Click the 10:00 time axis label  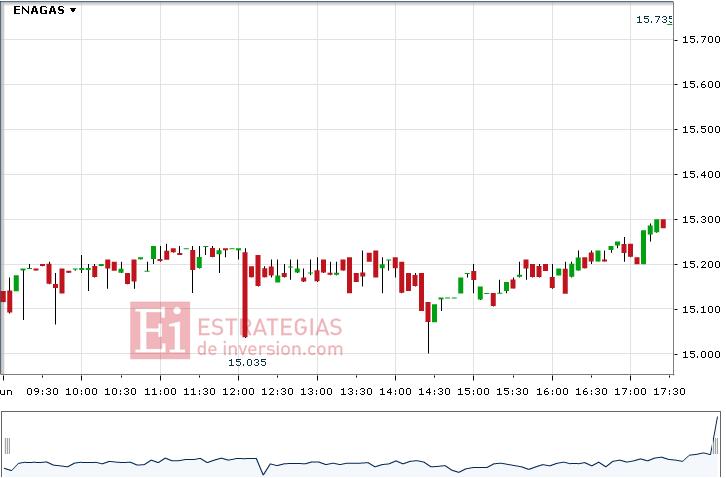click(x=81, y=391)
